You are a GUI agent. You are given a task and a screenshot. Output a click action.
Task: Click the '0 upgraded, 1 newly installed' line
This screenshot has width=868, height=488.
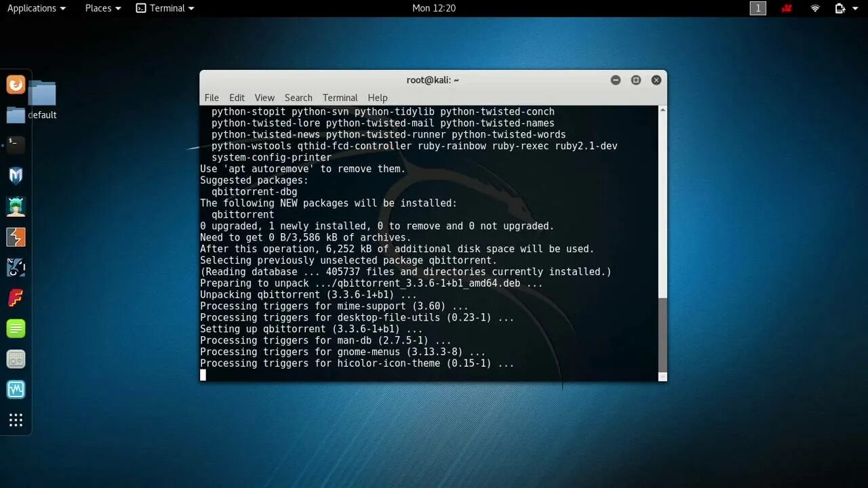point(377,226)
